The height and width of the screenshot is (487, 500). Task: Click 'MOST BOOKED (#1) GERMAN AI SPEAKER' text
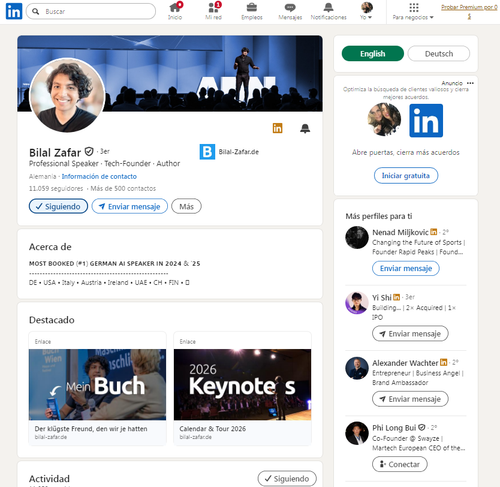tap(115, 264)
